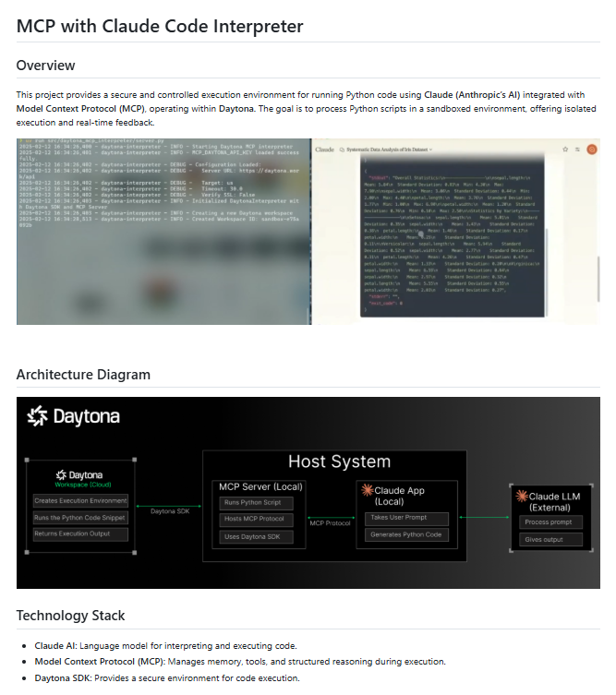
Task: Click the bold "Claude (Anthropic's AI)" in the overview paragraph
Action: pyautogui.click(x=472, y=95)
